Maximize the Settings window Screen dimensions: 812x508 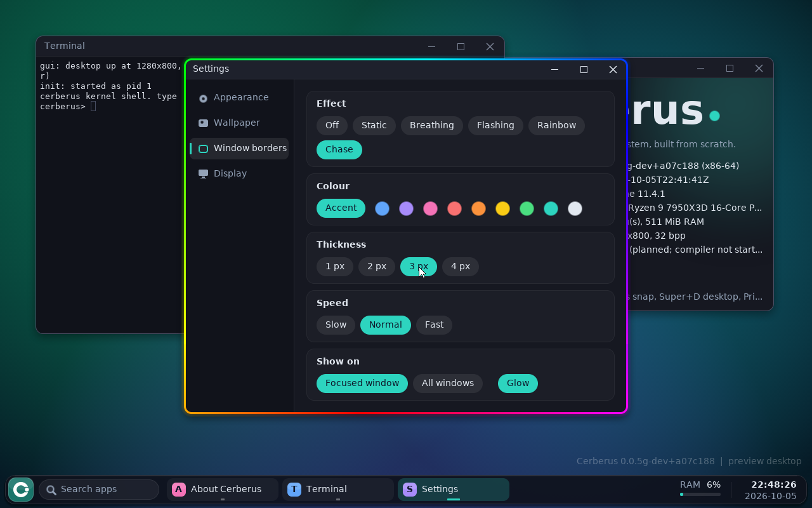coord(584,69)
